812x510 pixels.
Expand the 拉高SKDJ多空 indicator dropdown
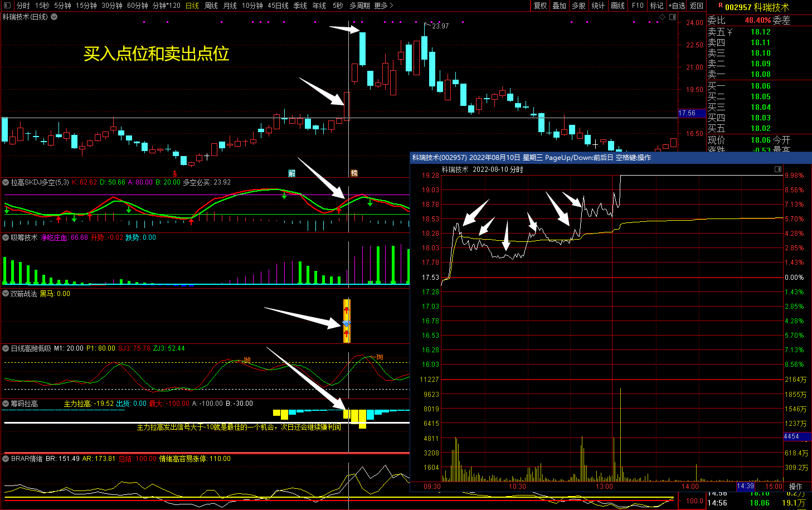click(x=6, y=182)
